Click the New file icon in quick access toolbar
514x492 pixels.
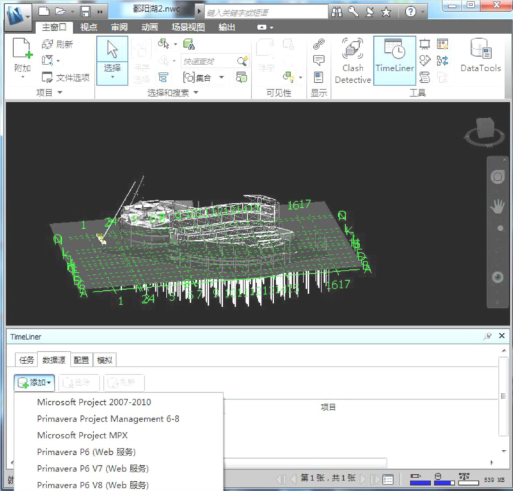pyautogui.click(x=44, y=11)
